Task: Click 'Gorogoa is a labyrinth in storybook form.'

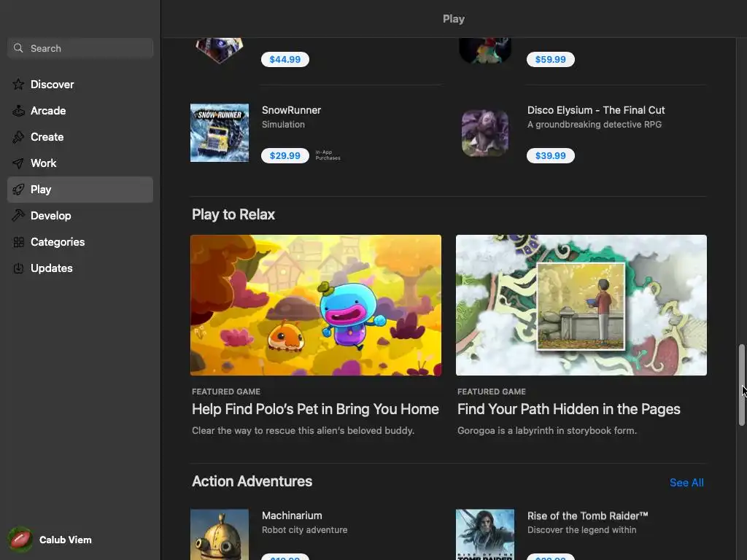Action: click(x=546, y=430)
